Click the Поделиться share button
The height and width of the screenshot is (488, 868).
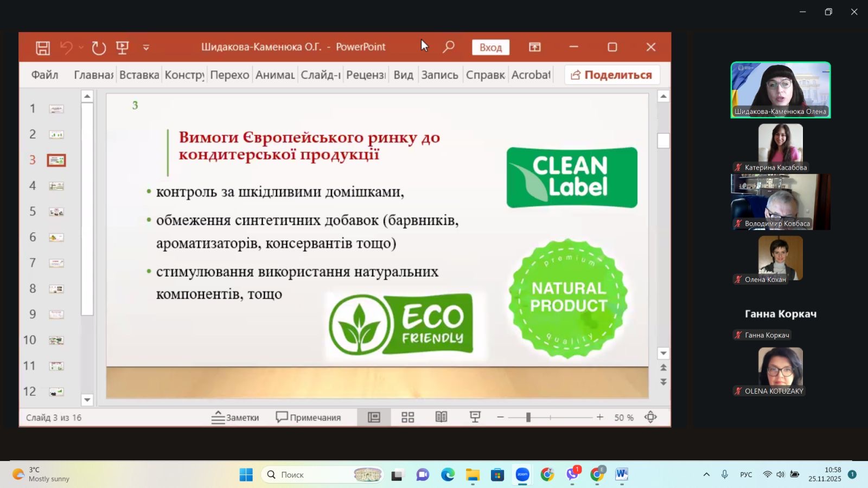coord(612,75)
